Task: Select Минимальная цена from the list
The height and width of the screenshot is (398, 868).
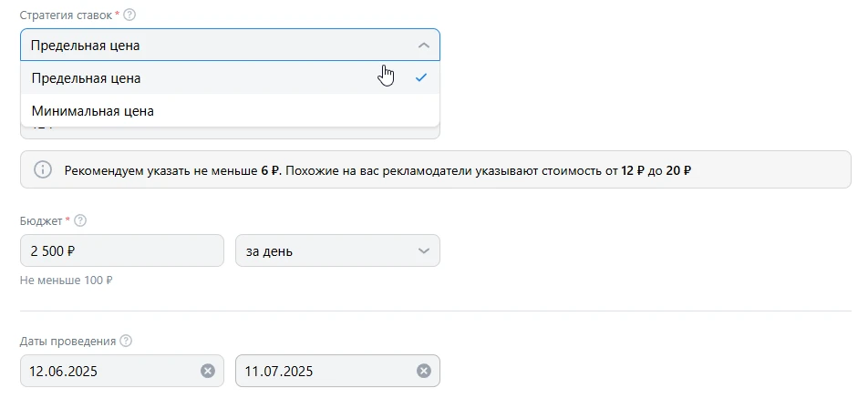Action: coord(93,111)
